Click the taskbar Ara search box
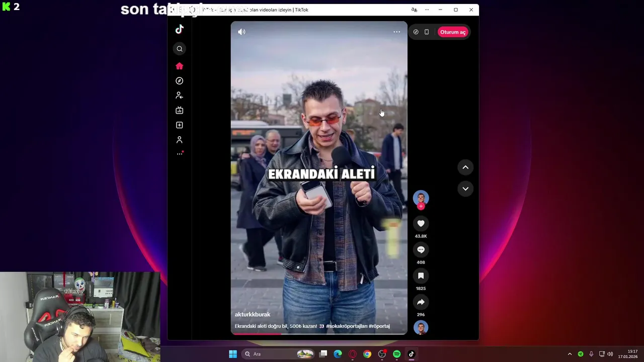This screenshot has width=644, height=362. [x=278, y=354]
